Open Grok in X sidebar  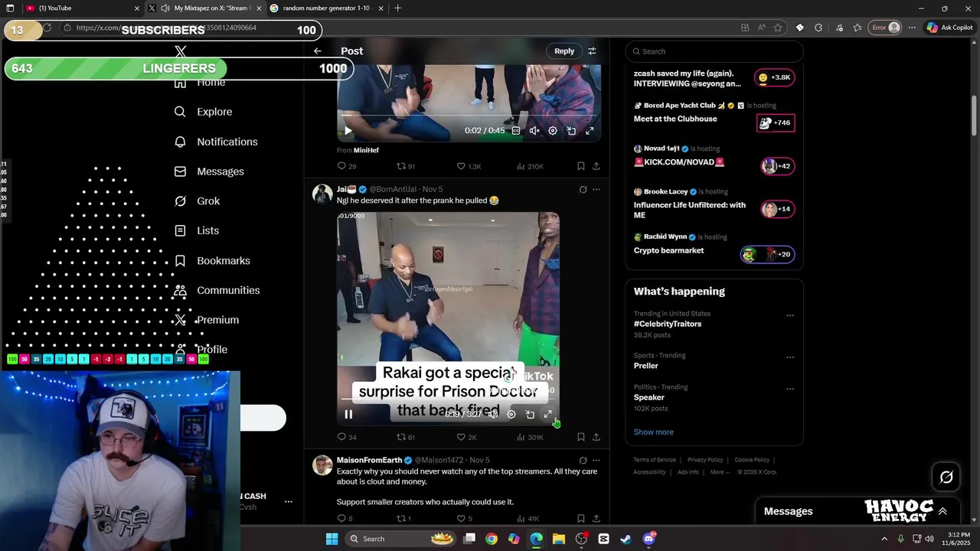click(198, 201)
